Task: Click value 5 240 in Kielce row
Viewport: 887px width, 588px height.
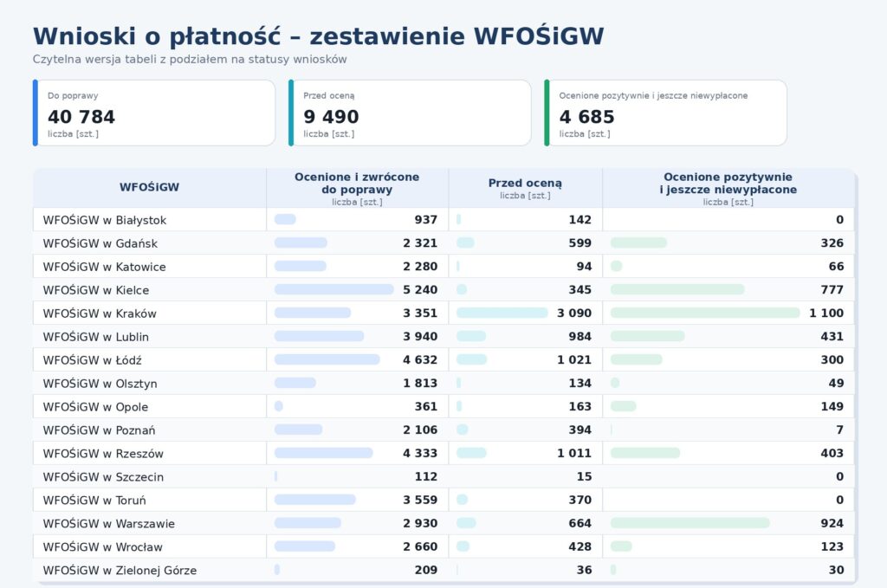Action: [420, 289]
